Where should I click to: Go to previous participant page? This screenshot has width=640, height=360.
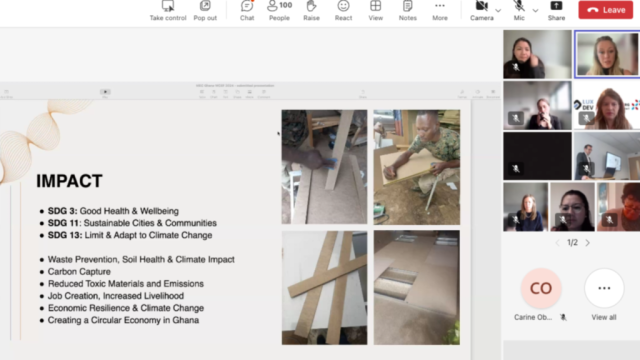tap(558, 243)
